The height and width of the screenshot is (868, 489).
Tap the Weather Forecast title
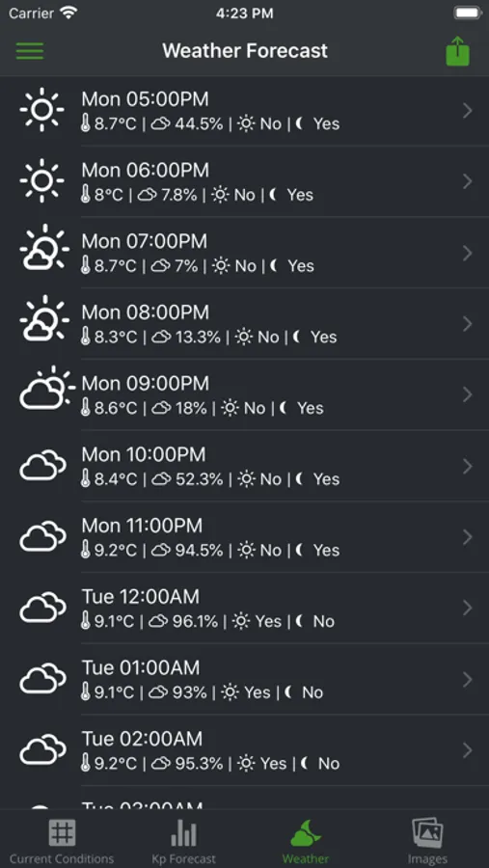tap(245, 51)
